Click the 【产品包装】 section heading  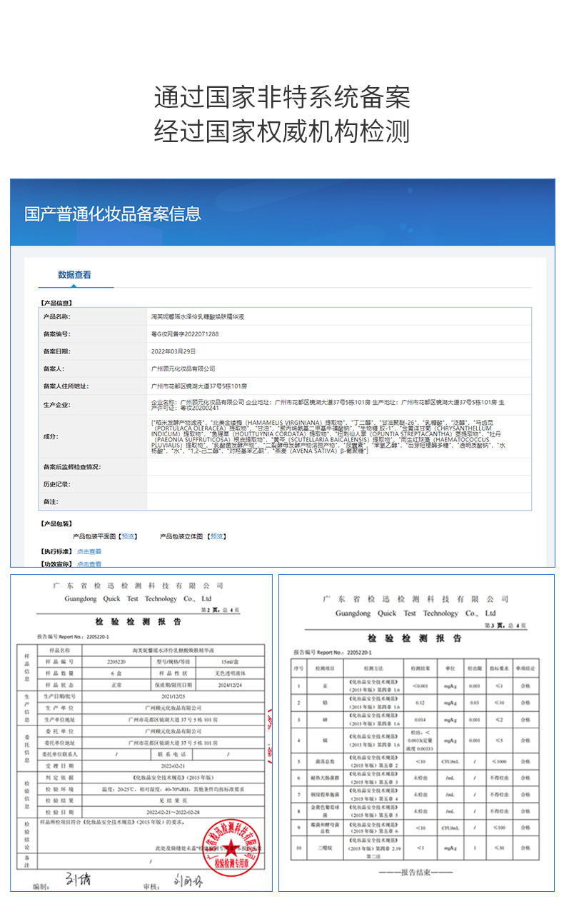(56, 524)
